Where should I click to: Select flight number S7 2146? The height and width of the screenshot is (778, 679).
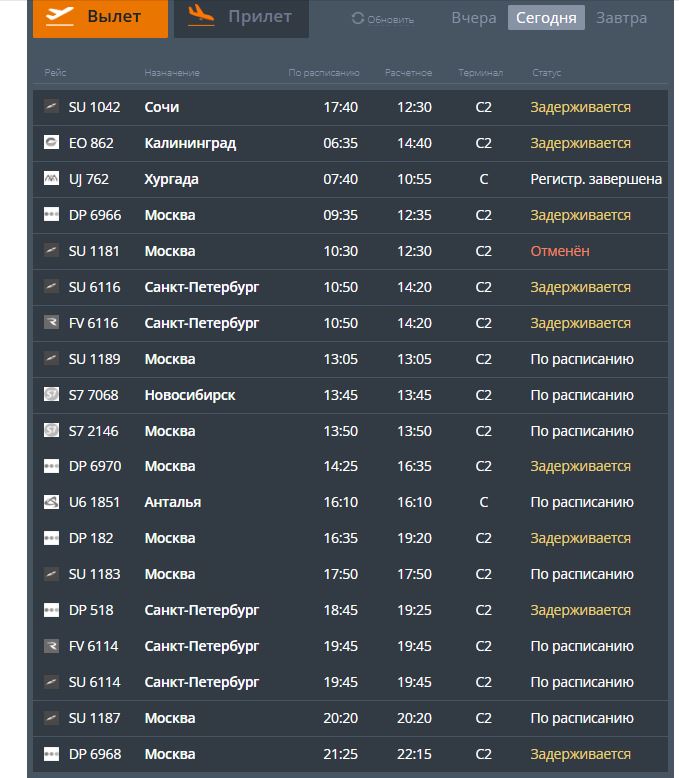[93, 431]
